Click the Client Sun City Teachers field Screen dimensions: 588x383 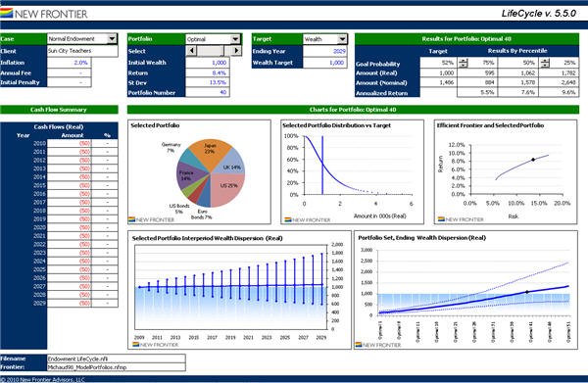point(82,51)
